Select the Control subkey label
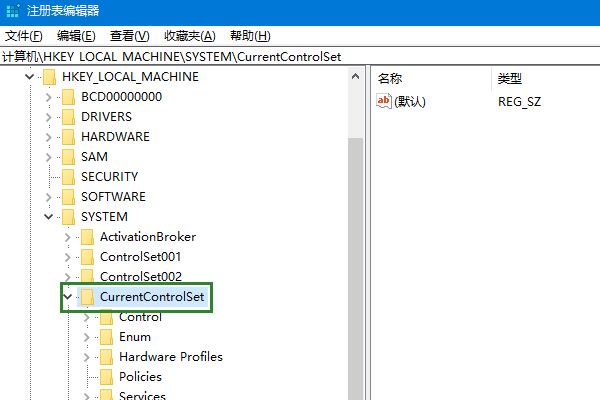The height and width of the screenshot is (400, 600). click(140, 317)
